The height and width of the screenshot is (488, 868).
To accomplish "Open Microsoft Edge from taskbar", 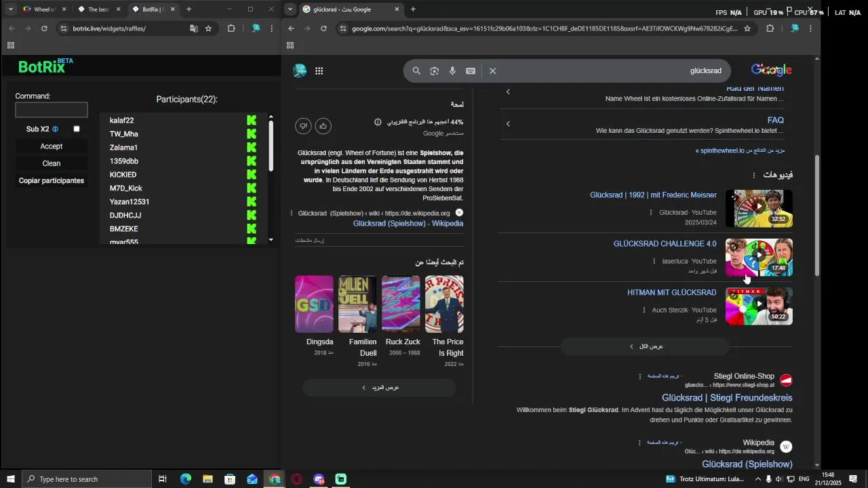I will coord(185,479).
